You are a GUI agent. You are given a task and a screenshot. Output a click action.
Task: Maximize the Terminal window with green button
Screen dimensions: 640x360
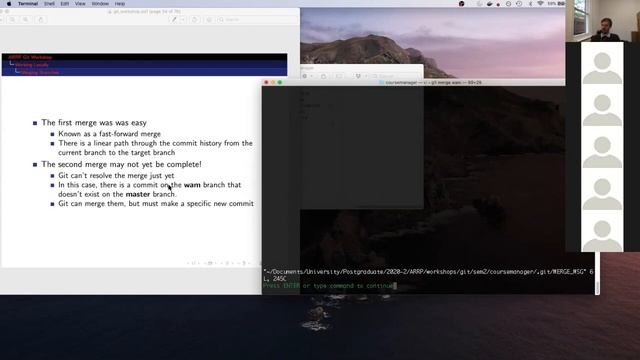point(280,82)
